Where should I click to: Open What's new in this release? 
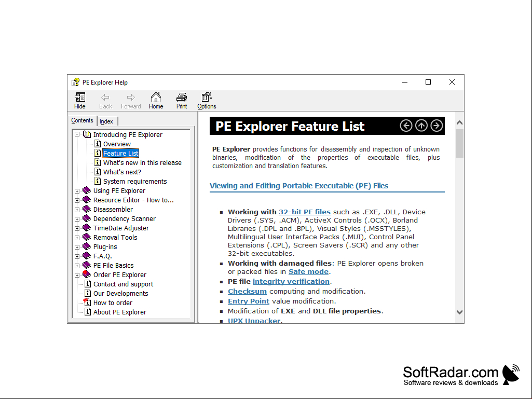point(142,162)
